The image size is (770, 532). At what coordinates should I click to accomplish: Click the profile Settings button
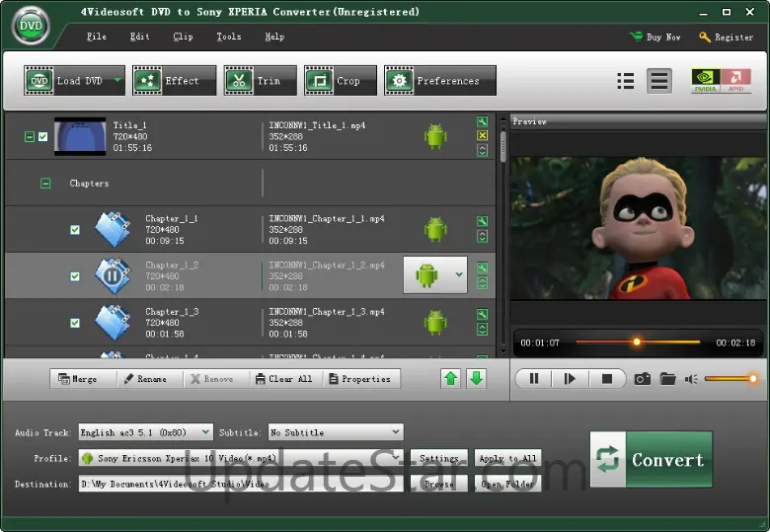439,458
